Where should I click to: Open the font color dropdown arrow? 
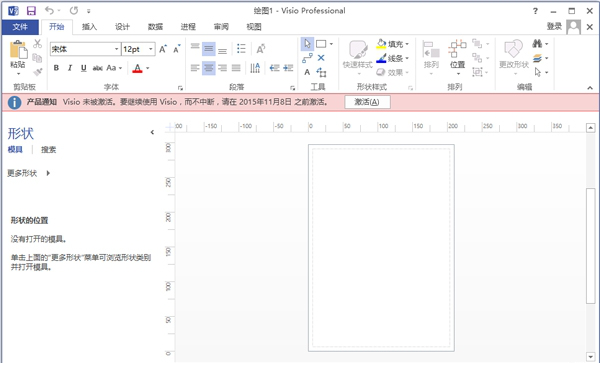[x=148, y=68]
